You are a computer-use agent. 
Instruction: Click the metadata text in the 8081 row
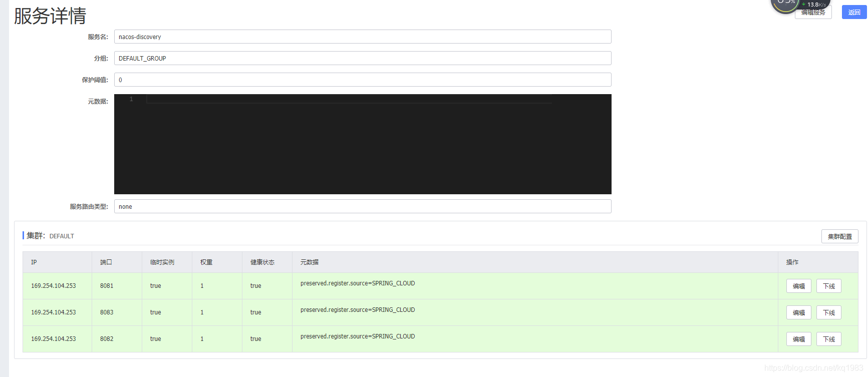point(358,283)
